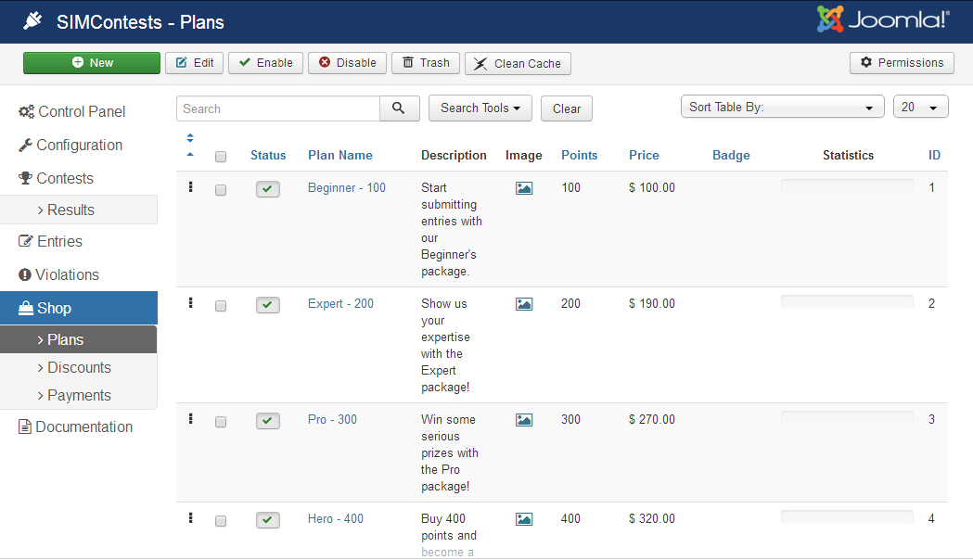973x560 pixels.
Task: Click statistics progress bar for Pro - 300
Action: point(847,417)
